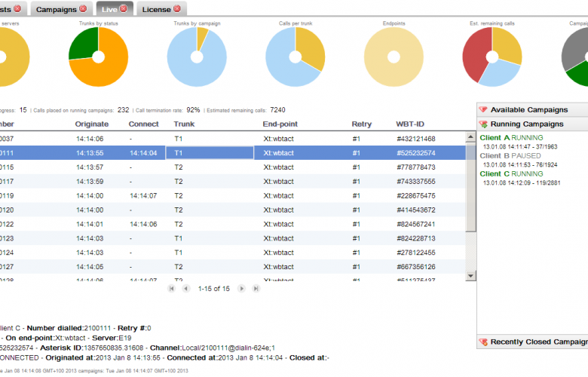
Task: Select the row with WBT-ID #414543672
Action: tap(232, 210)
